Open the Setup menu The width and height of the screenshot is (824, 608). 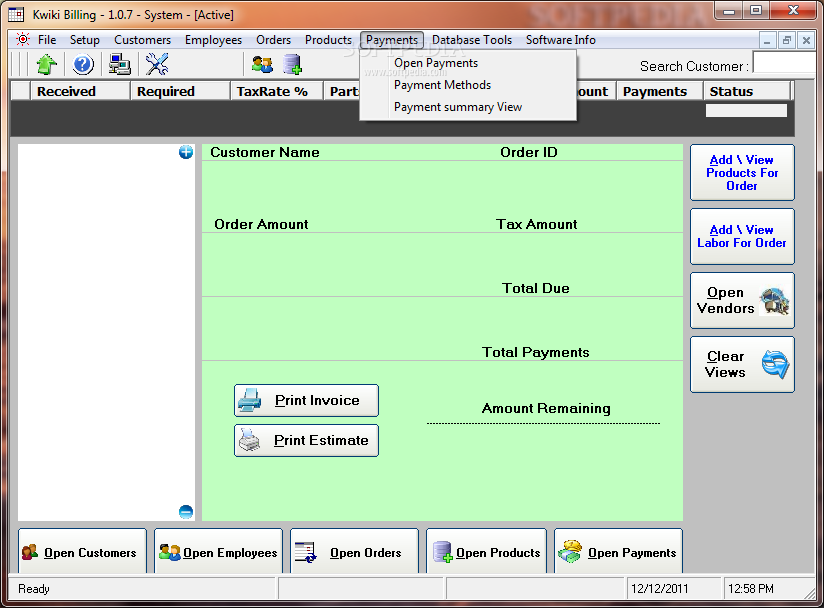click(85, 40)
